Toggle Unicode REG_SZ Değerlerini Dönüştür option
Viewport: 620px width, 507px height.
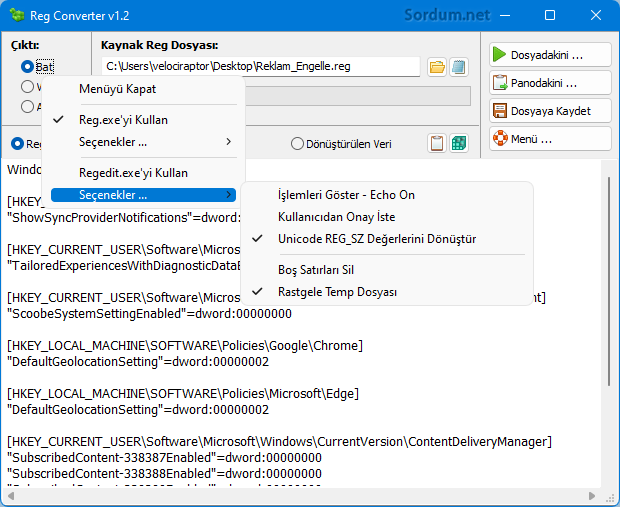pyautogui.click(x=376, y=239)
